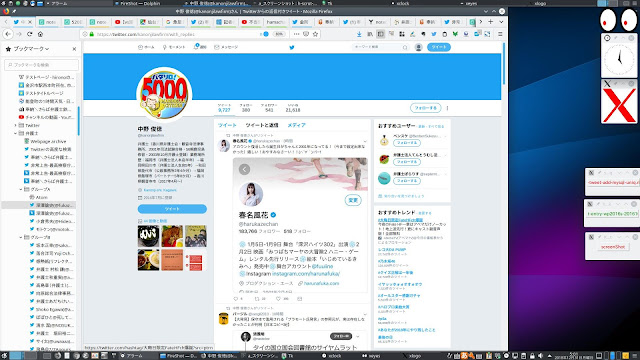The height and width of the screenshot is (360, 640).
Task: Open the tweet options chevron on 春名風花 tweet
Action: coord(365,142)
